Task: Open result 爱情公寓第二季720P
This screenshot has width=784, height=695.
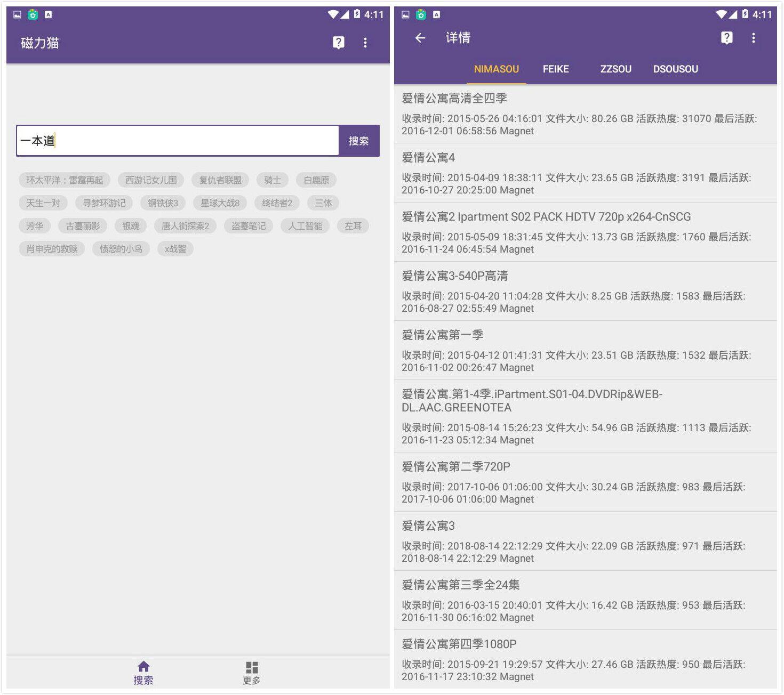Action: (585, 482)
